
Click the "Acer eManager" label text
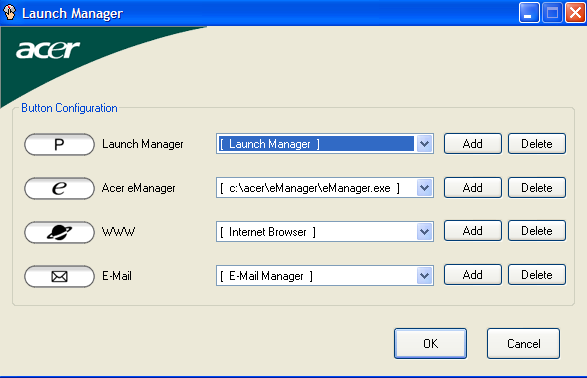139,188
